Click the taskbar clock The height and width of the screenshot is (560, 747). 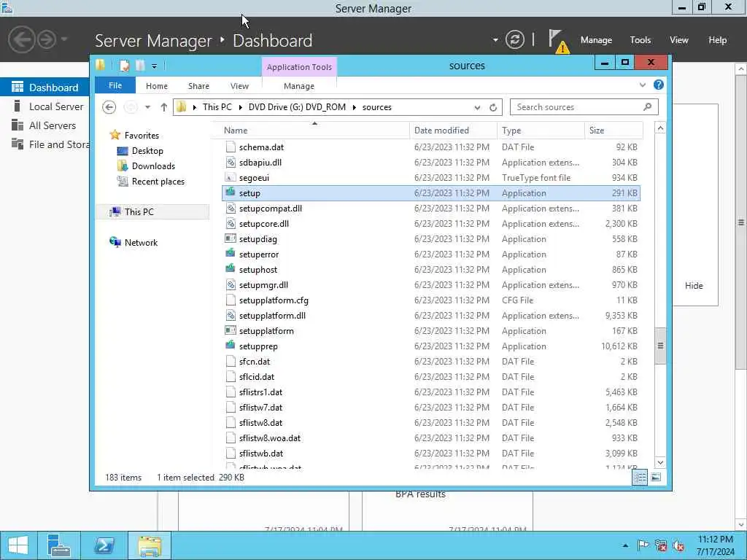(716, 545)
